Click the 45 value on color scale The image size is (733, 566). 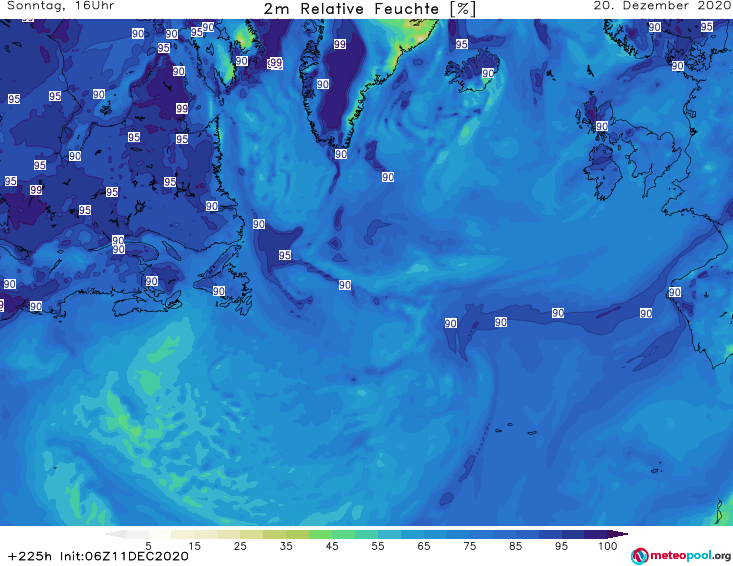click(x=332, y=546)
